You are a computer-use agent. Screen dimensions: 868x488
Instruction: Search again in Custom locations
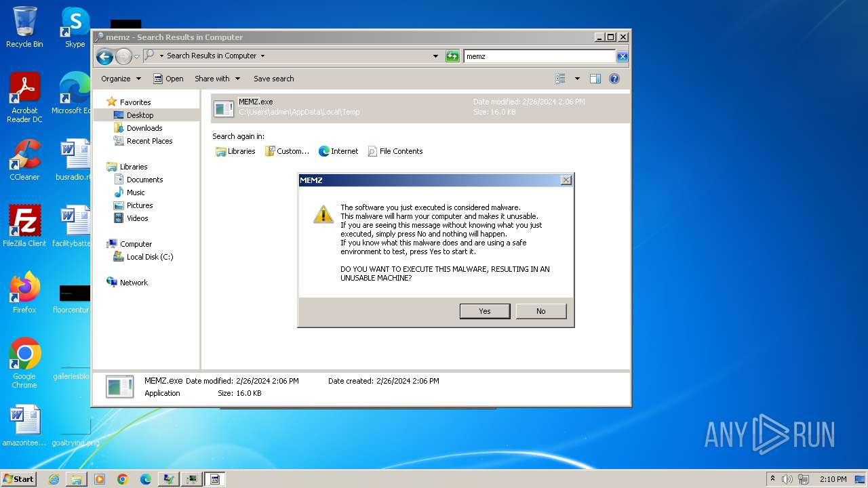tap(287, 151)
